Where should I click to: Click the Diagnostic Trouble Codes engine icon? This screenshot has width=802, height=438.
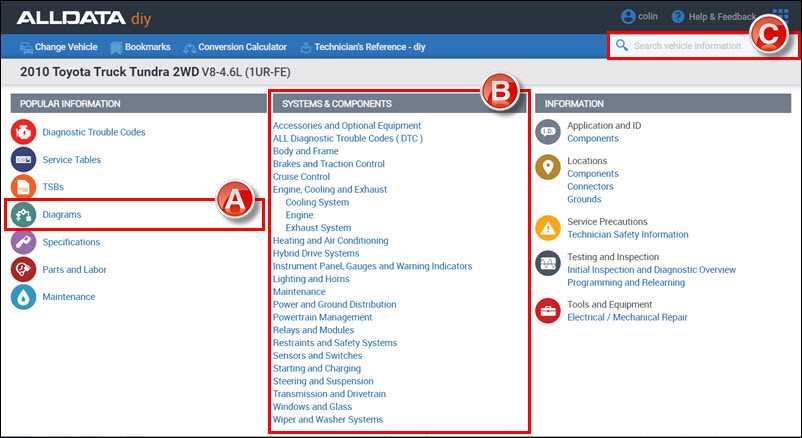24,132
